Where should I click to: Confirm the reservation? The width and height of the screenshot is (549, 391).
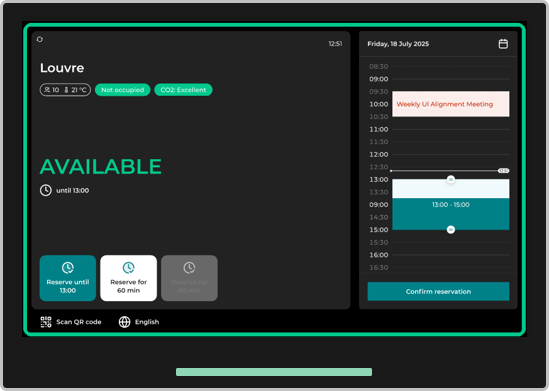(438, 291)
